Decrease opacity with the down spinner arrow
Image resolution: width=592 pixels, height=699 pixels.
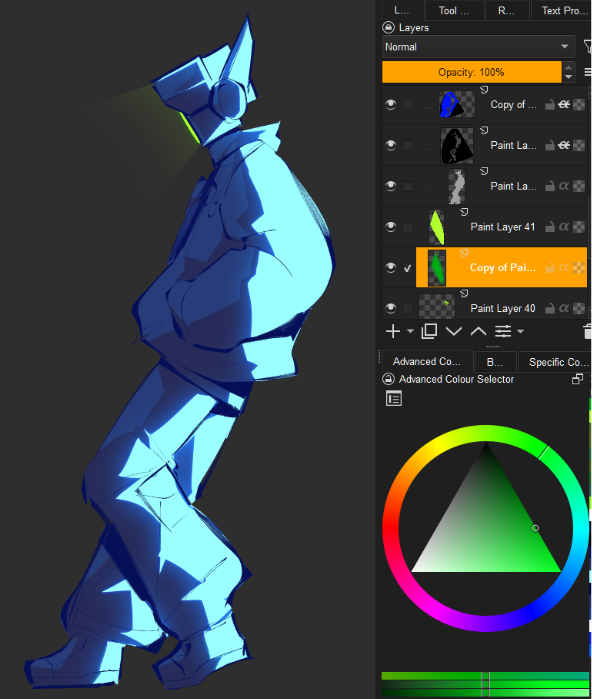point(568,77)
